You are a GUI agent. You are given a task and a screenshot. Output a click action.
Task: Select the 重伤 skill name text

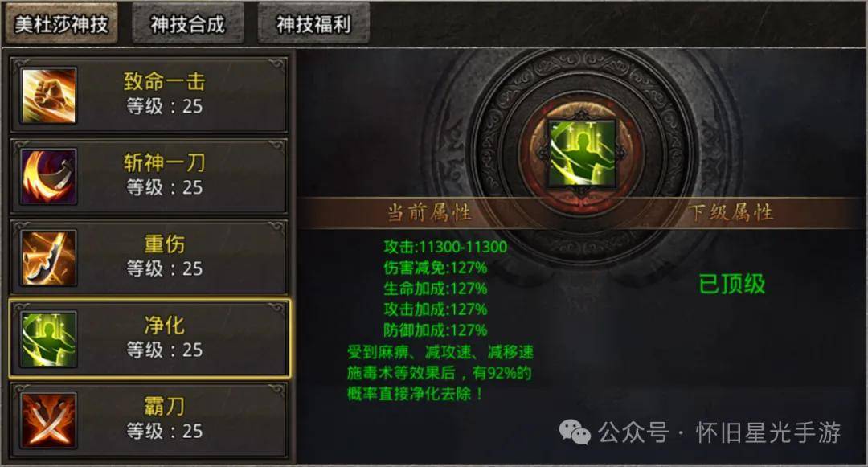(165, 244)
